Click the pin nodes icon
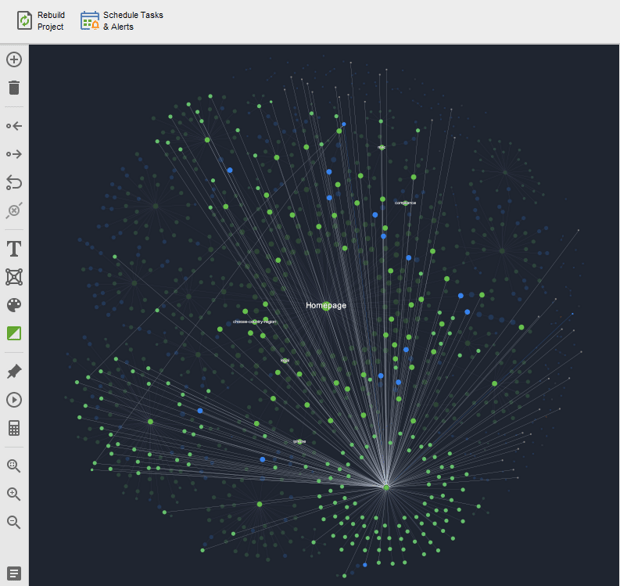 tap(14, 372)
